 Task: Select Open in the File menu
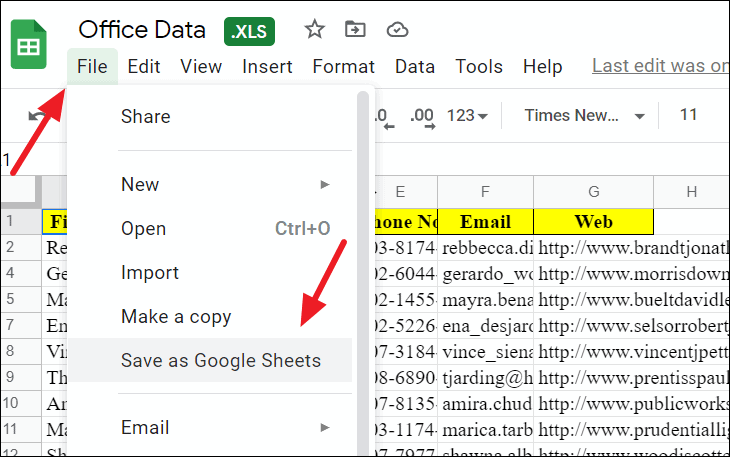(x=210, y=228)
